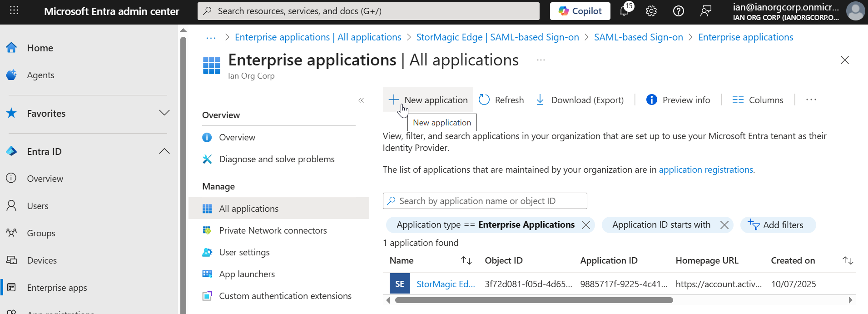This screenshot has height=314, width=868.
Task: Open the help question mark
Action: (x=679, y=11)
